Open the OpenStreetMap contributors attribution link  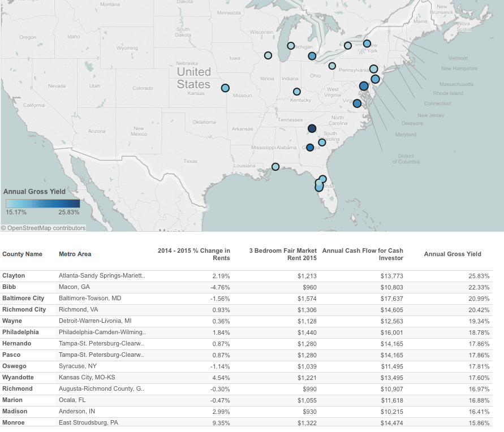[x=42, y=227]
